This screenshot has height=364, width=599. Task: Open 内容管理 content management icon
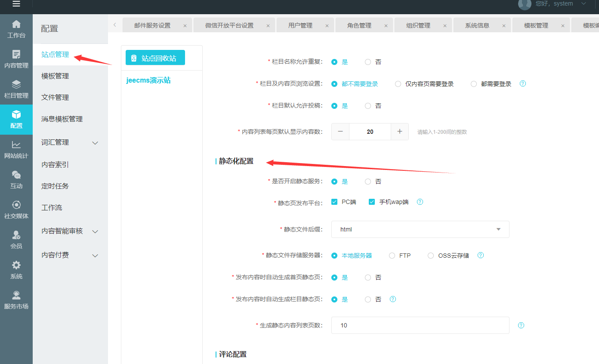(16, 54)
